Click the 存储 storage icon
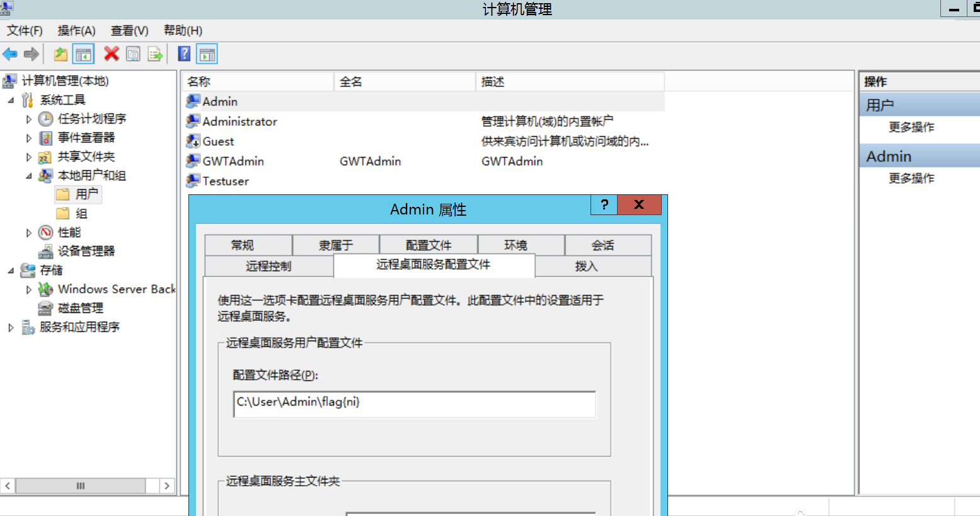The image size is (980, 516). [28, 270]
